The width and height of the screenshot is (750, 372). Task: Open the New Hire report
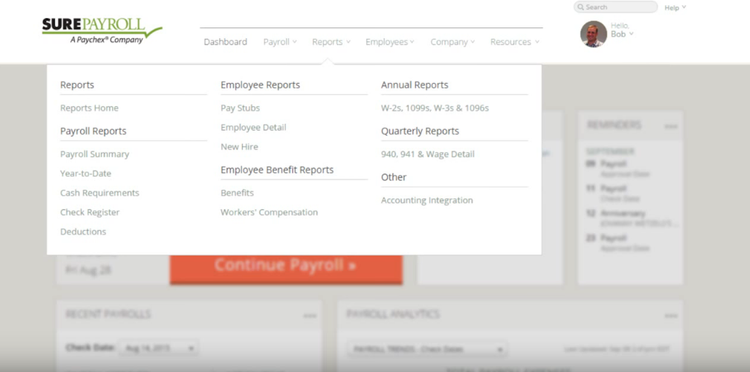[239, 147]
